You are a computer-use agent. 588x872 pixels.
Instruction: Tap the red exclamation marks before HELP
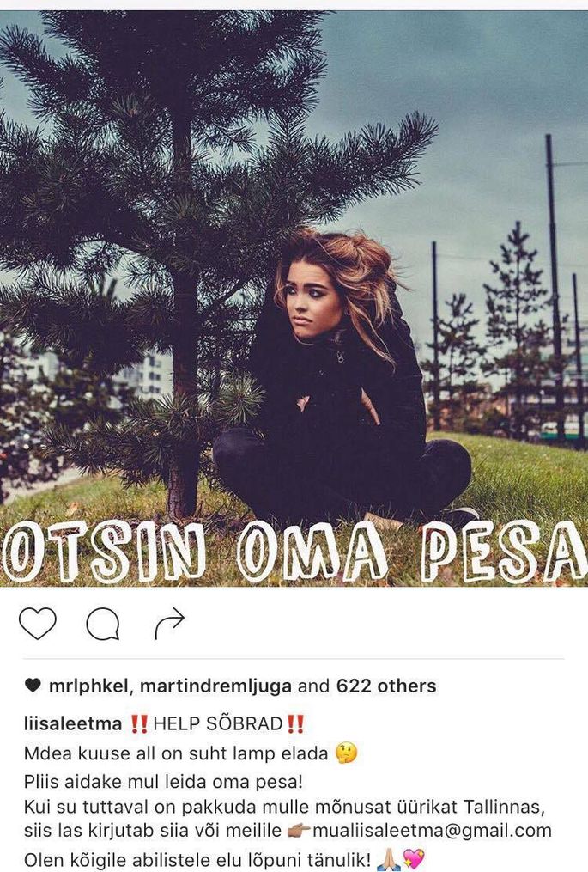pyautogui.click(x=139, y=724)
